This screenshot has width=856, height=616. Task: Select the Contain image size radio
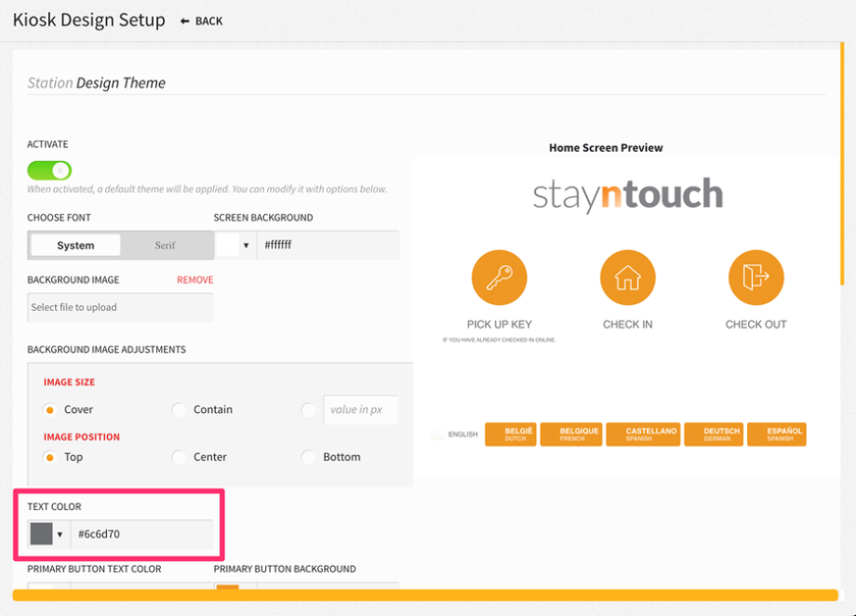click(179, 409)
